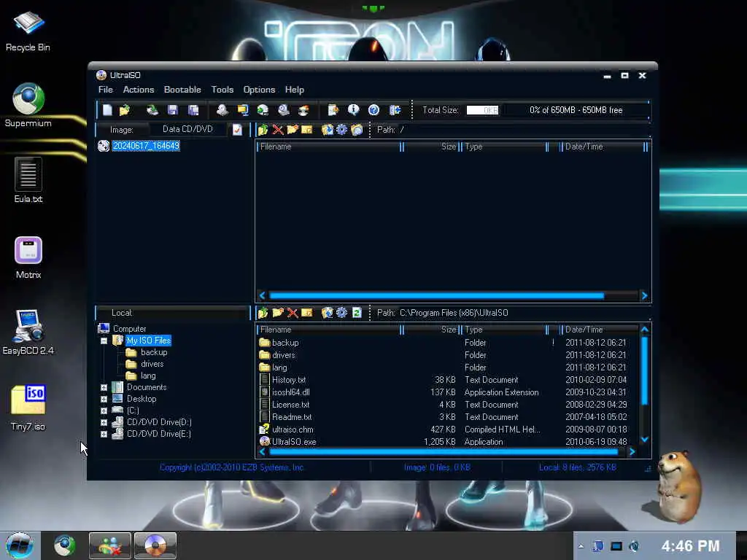Click the Save As toolbar icon
This screenshot has width=747, height=560.
point(193,110)
